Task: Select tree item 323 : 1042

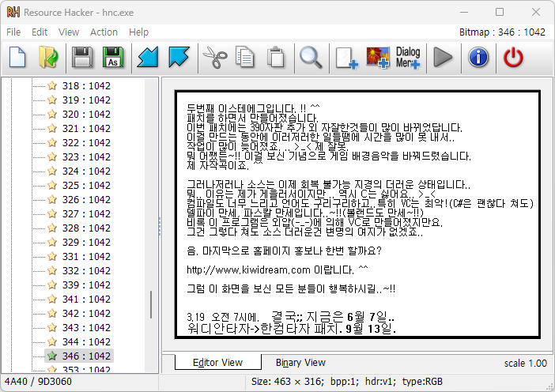Action: [x=86, y=156]
